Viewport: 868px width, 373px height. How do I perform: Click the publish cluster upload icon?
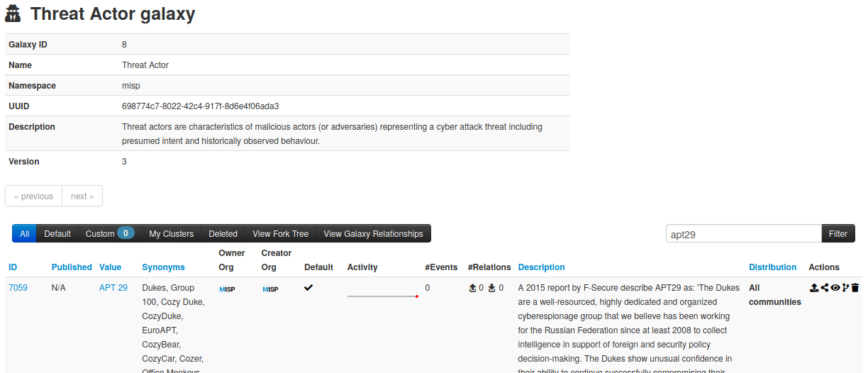[x=814, y=288]
